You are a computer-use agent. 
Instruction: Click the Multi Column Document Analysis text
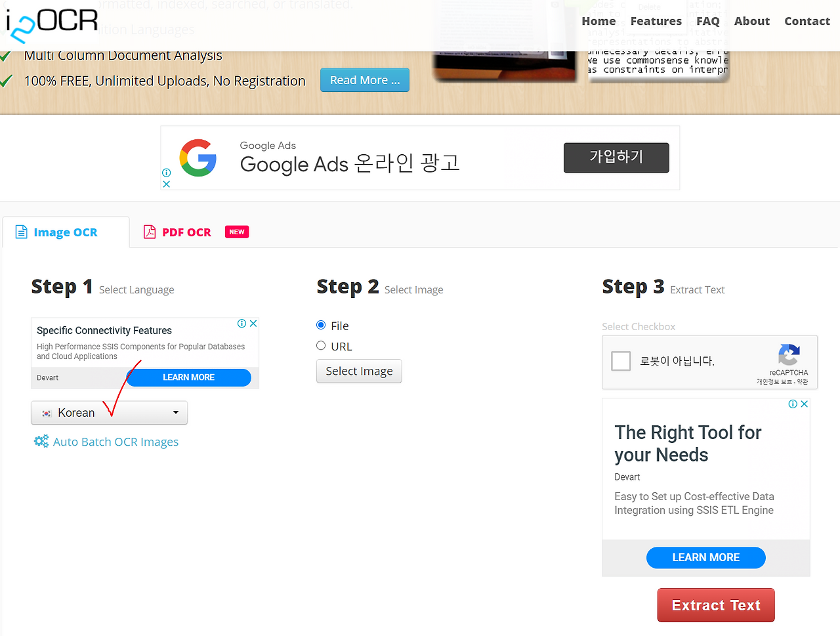(x=123, y=56)
